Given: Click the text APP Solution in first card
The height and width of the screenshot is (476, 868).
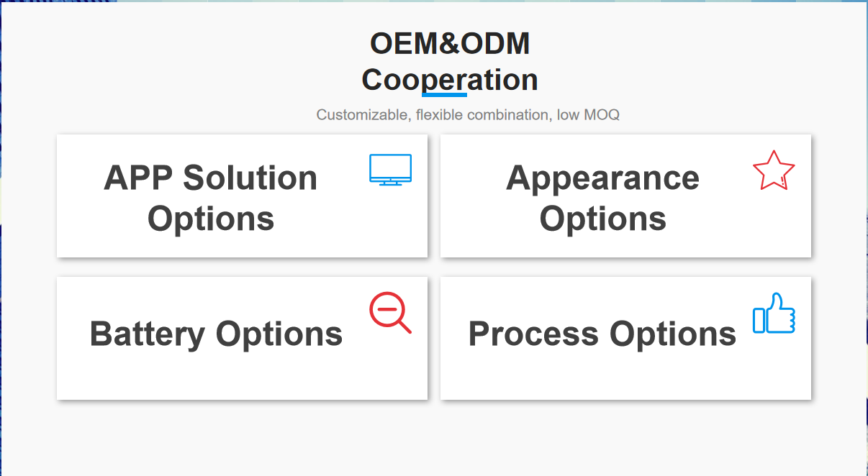Looking at the screenshot, I should pyautogui.click(x=211, y=178).
